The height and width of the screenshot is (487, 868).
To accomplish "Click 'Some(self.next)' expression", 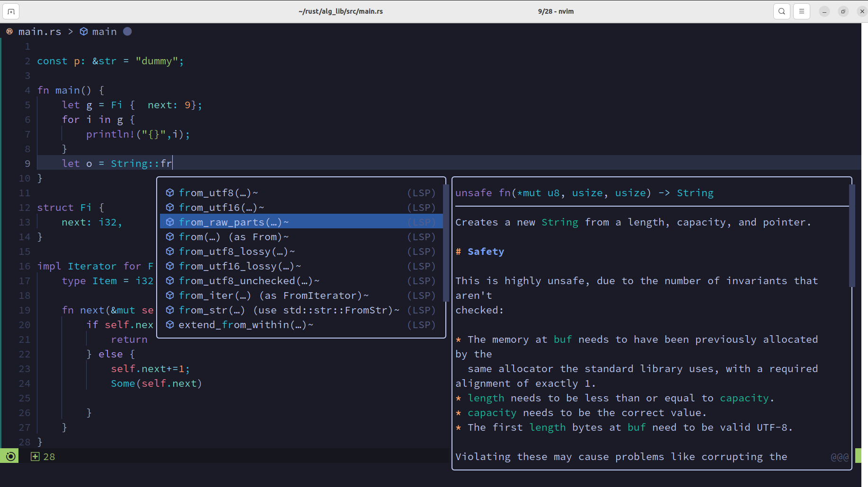I will pyautogui.click(x=157, y=383).
